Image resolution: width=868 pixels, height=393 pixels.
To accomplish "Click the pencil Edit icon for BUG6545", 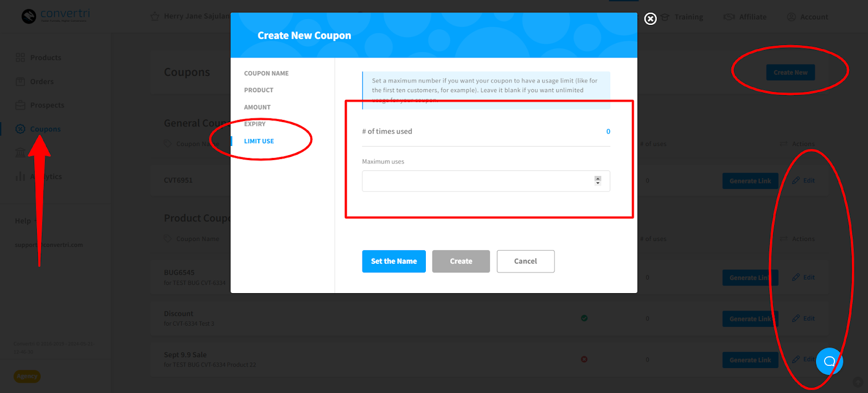I will coord(796,277).
